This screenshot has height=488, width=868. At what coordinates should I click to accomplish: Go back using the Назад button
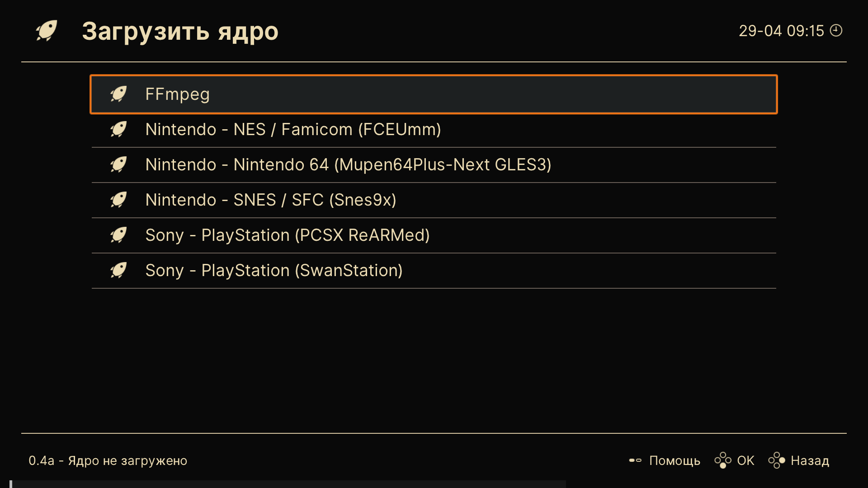(x=799, y=460)
